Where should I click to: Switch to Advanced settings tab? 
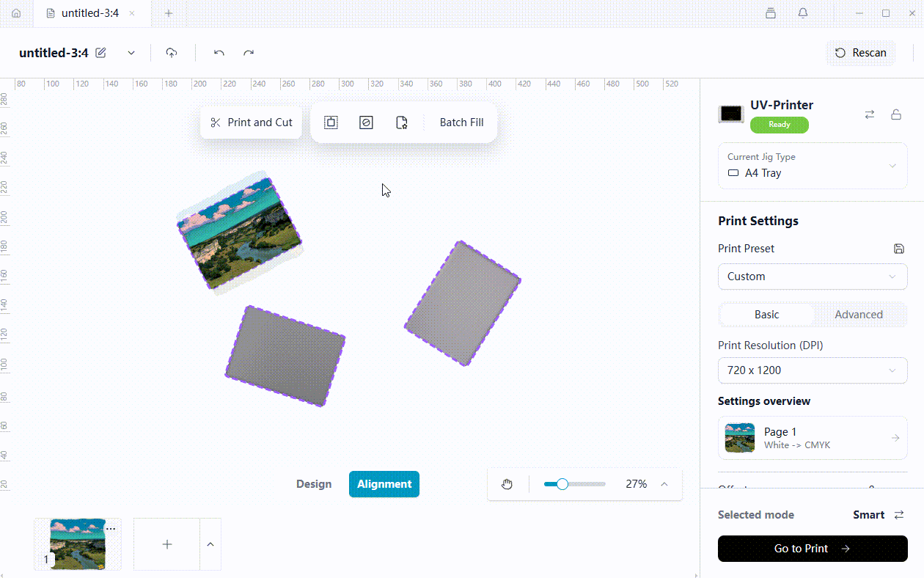[x=859, y=315]
